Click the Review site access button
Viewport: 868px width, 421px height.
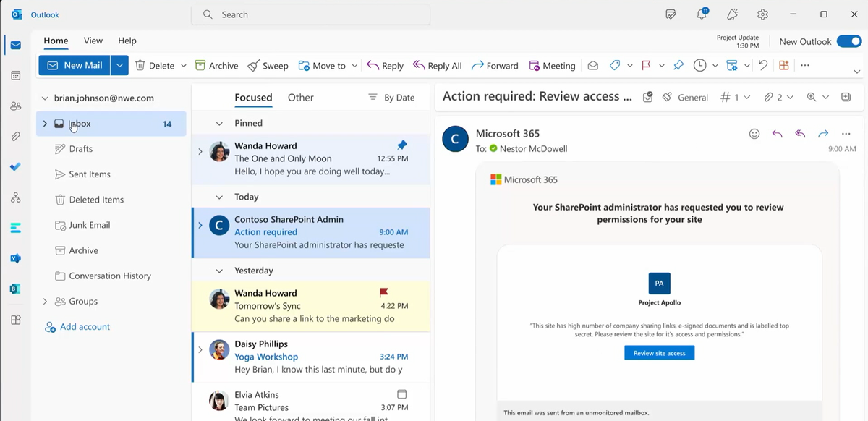pos(659,353)
